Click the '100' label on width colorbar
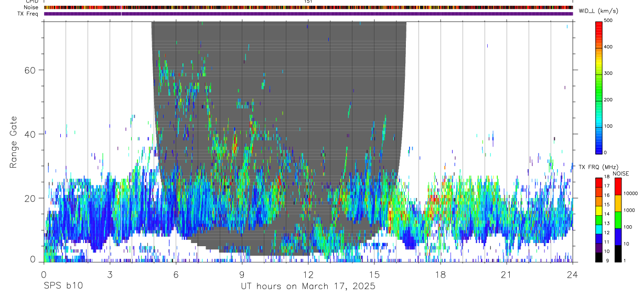The height and width of the screenshot is (297, 644). tap(609, 126)
